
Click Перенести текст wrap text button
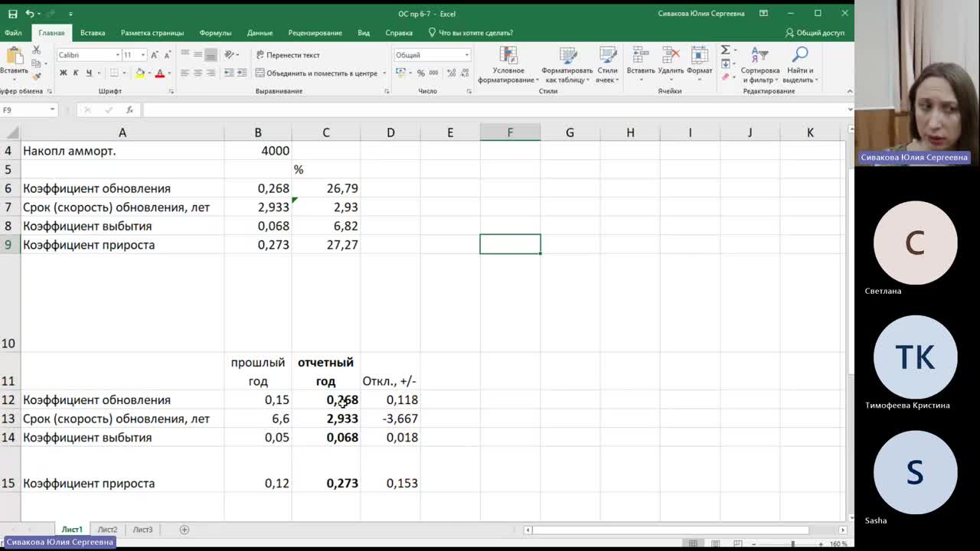(288, 55)
